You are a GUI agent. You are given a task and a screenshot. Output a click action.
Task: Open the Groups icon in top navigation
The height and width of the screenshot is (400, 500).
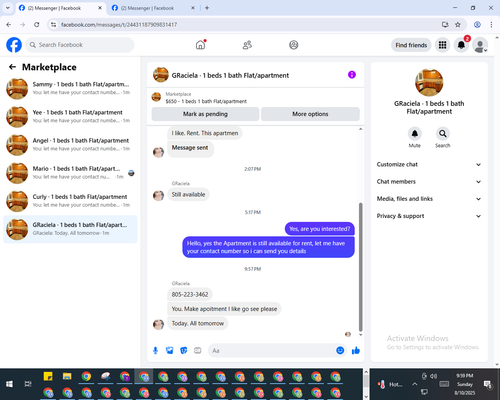coord(294,45)
